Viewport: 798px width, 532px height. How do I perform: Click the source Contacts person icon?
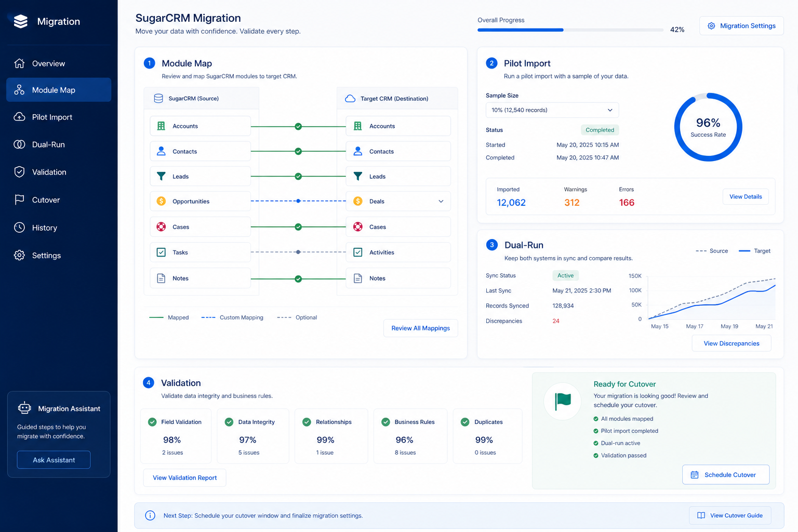click(161, 151)
